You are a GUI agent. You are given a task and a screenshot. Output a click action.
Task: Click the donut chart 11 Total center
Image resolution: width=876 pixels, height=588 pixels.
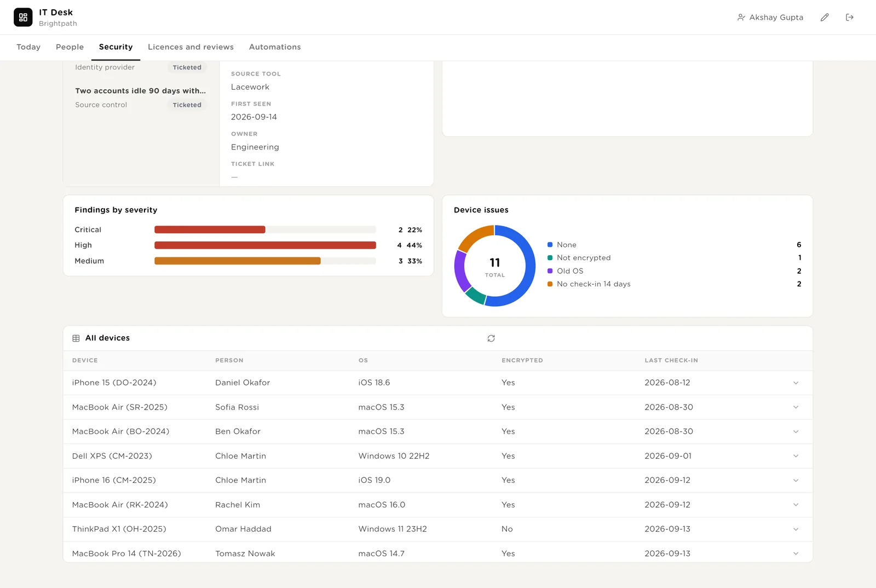click(x=495, y=267)
